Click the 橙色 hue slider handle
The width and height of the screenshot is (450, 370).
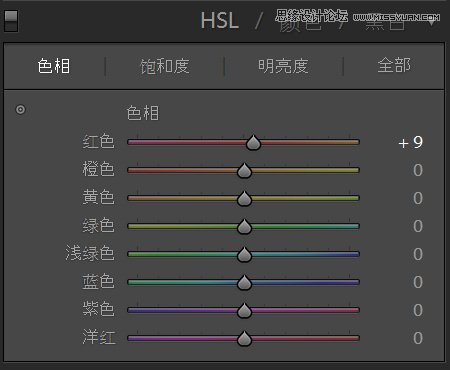pyautogui.click(x=244, y=171)
